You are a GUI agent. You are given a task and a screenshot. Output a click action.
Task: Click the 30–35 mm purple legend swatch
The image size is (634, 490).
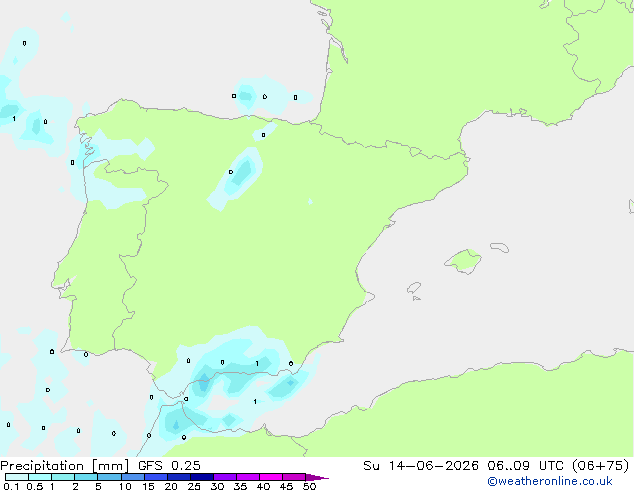tap(225, 477)
